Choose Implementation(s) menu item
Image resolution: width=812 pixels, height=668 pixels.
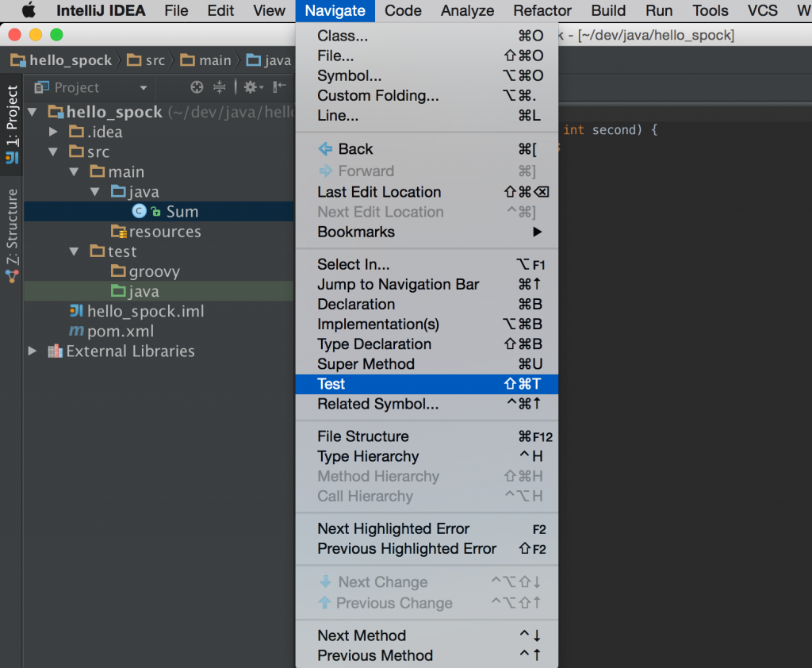[427, 324]
